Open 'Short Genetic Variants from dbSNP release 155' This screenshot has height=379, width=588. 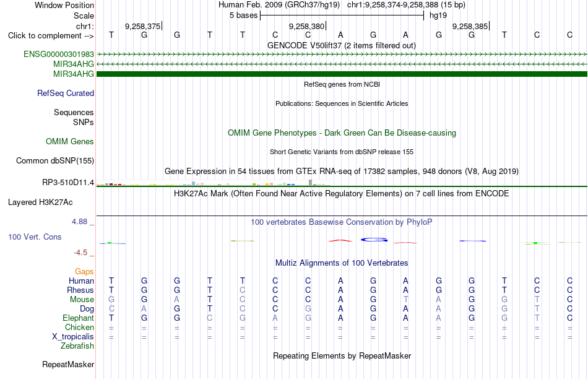[342, 152]
